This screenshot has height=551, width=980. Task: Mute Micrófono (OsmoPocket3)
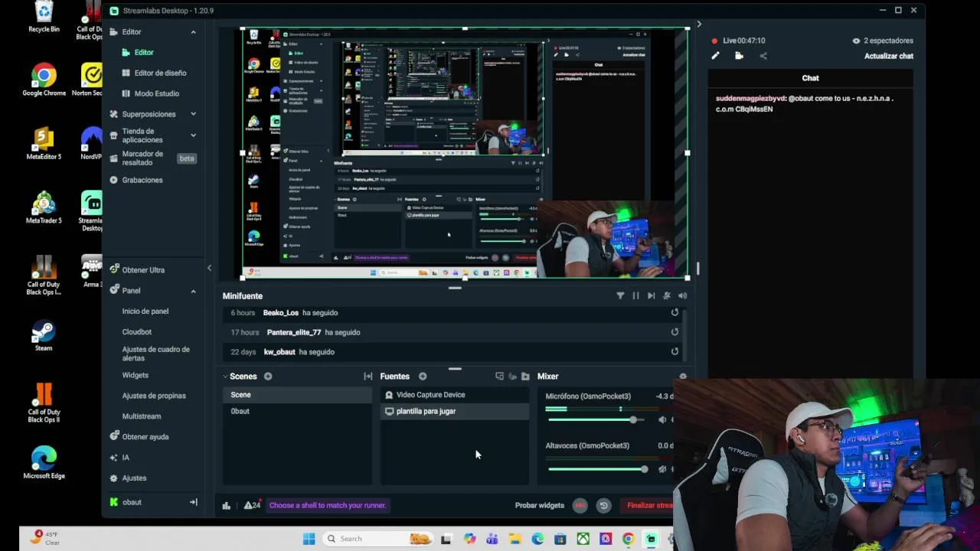click(662, 420)
